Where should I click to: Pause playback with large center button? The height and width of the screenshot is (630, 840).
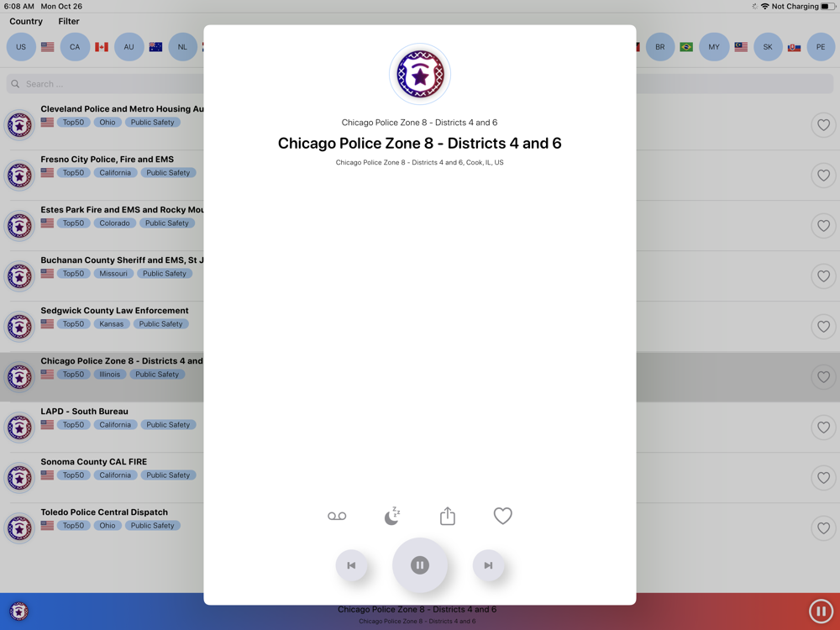(x=420, y=565)
